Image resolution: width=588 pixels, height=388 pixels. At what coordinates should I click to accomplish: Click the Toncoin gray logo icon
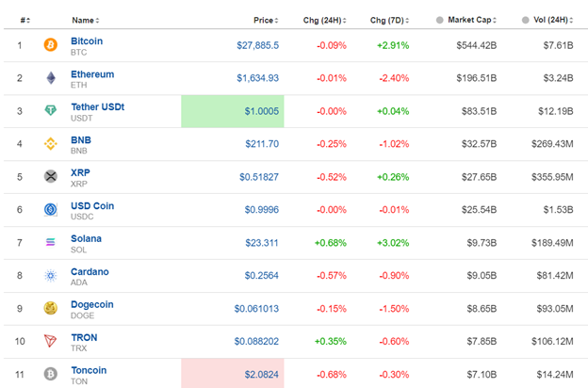click(x=51, y=374)
